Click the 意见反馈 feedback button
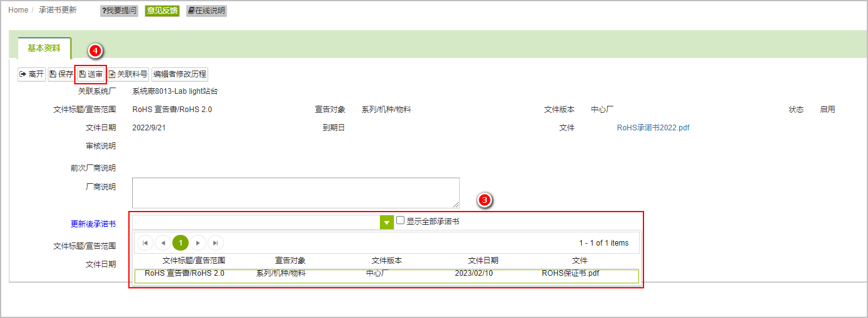Viewport: 868px width, 318px height. 162,11
